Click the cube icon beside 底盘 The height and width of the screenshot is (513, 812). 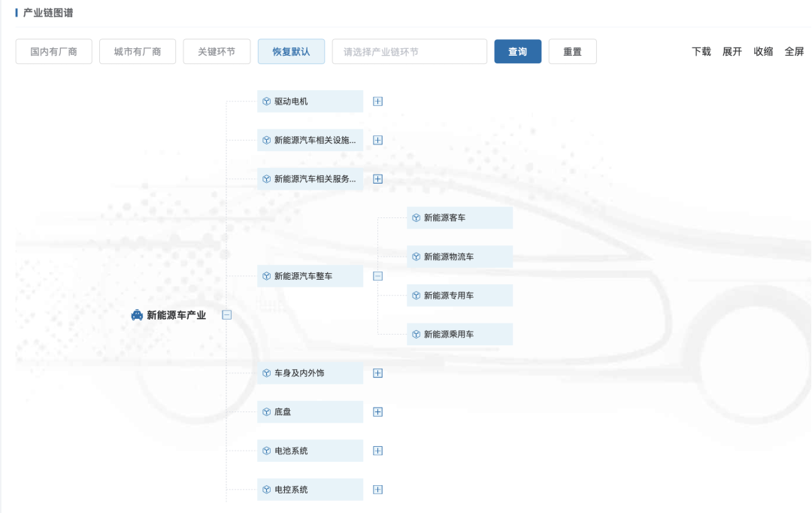click(x=266, y=412)
